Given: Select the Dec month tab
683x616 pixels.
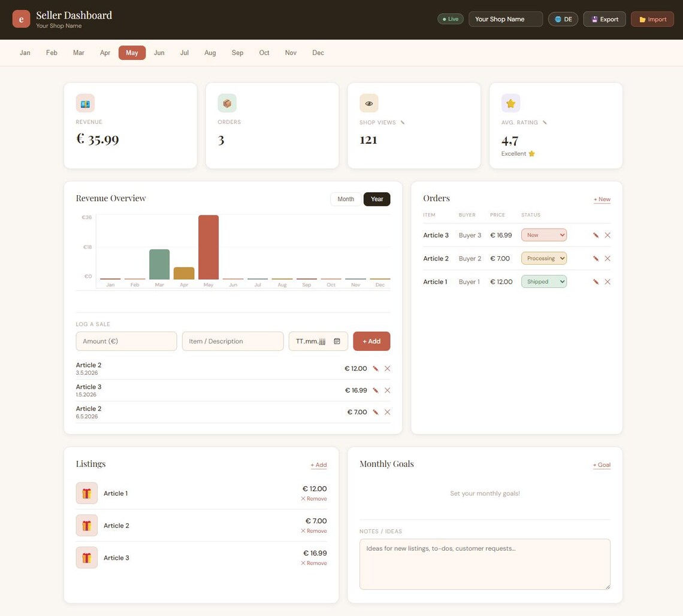Looking at the screenshot, I should pyautogui.click(x=318, y=53).
